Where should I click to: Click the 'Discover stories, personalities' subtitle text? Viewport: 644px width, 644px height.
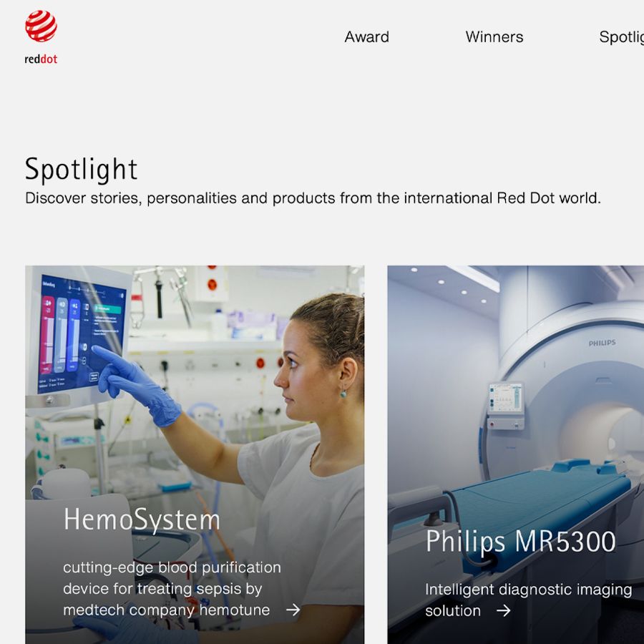click(313, 198)
